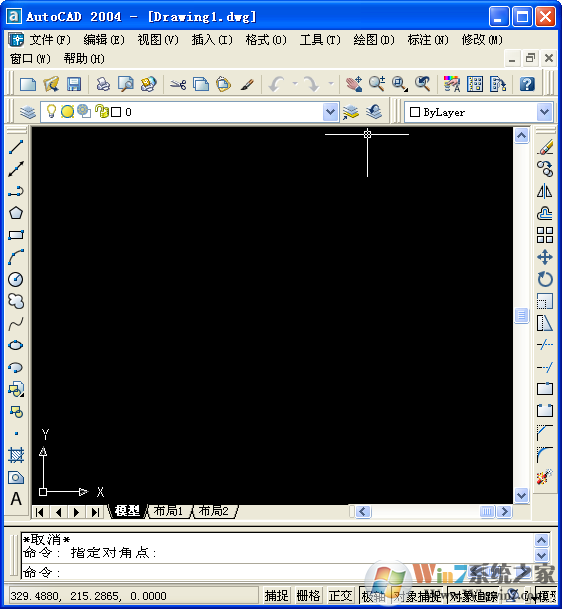Select the Revision Cloud tool

[x=16, y=301]
